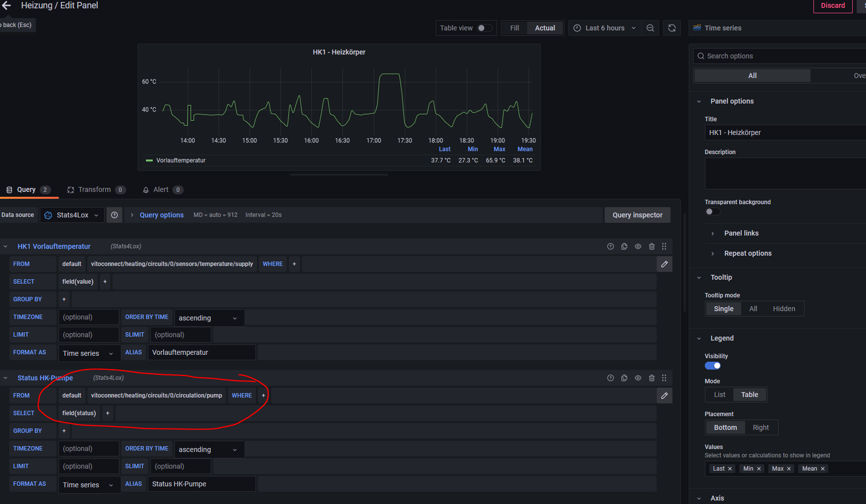This screenshot has width=866, height=504.
Task: Click the Discard button
Action: pos(832,6)
